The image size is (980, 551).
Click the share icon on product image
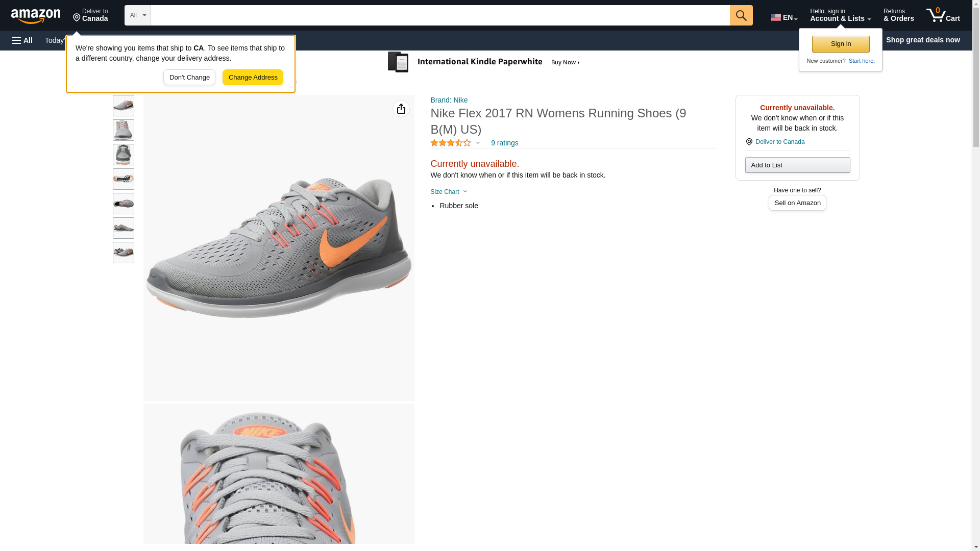coord(401,109)
